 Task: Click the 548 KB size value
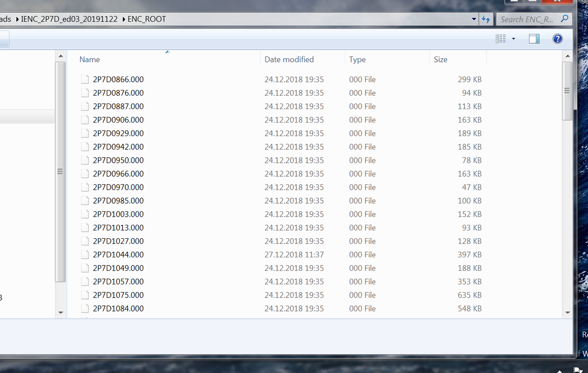[470, 309]
